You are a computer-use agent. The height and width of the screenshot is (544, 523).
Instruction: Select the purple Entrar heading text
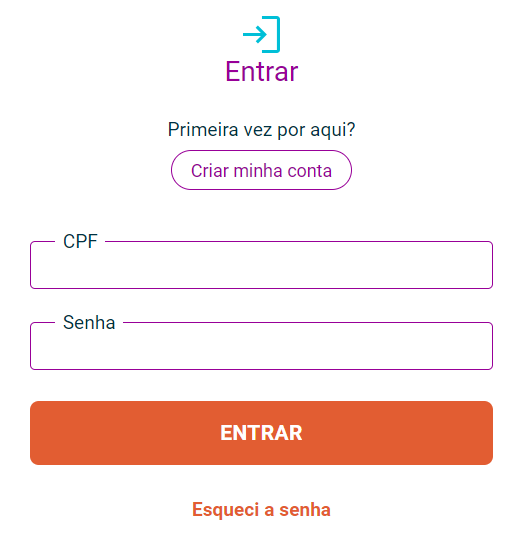[x=262, y=71]
